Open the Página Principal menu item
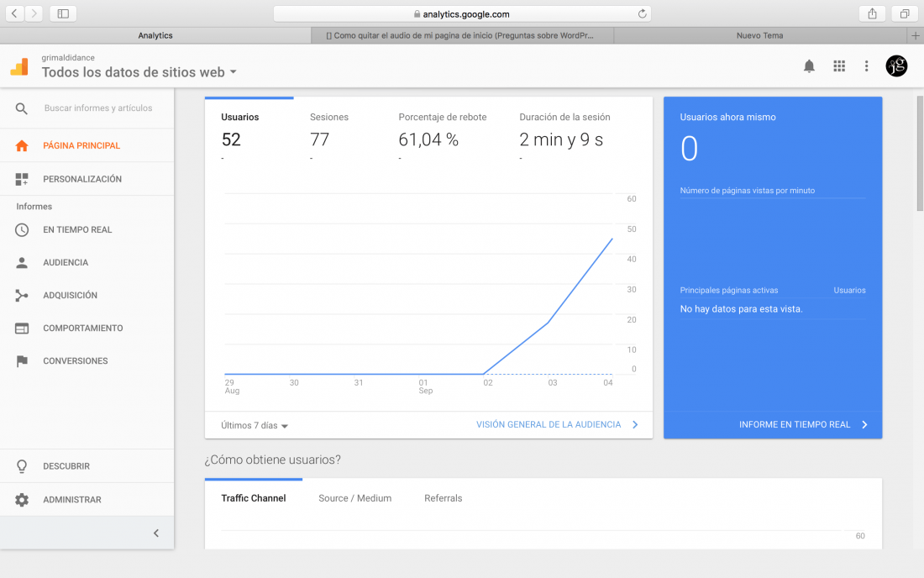Image resolution: width=924 pixels, height=578 pixels. pyautogui.click(x=87, y=145)
